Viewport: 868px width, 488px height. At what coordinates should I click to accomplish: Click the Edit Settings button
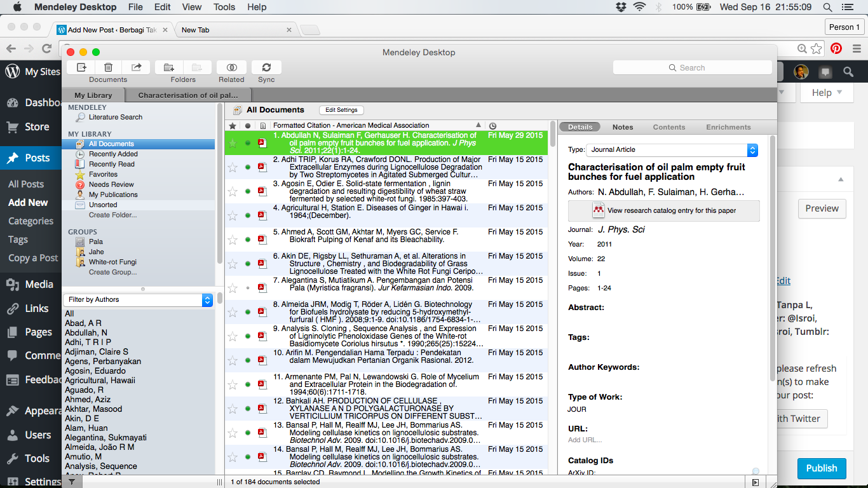(x=341, y=110)
